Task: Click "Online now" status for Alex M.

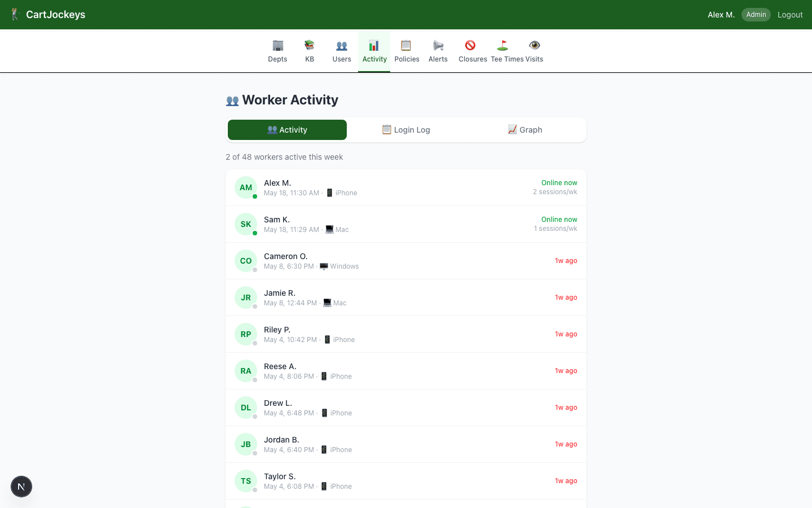Action: pos(559,183)
